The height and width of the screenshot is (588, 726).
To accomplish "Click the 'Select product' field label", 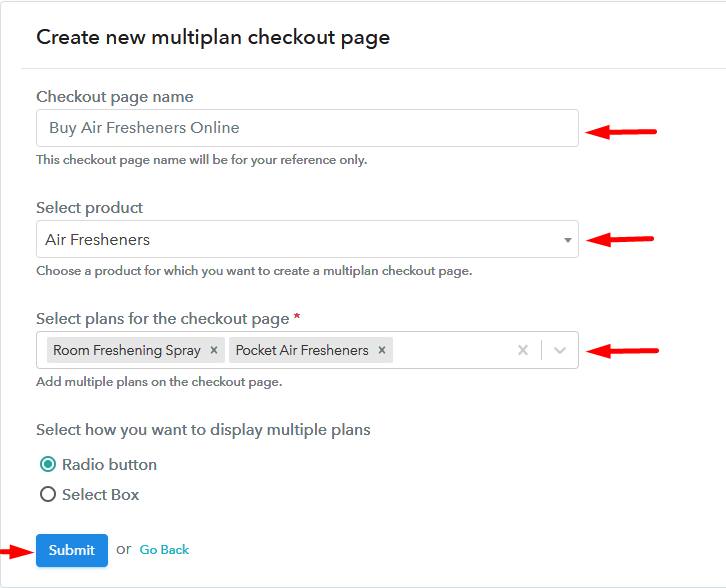I will point(90,208).
